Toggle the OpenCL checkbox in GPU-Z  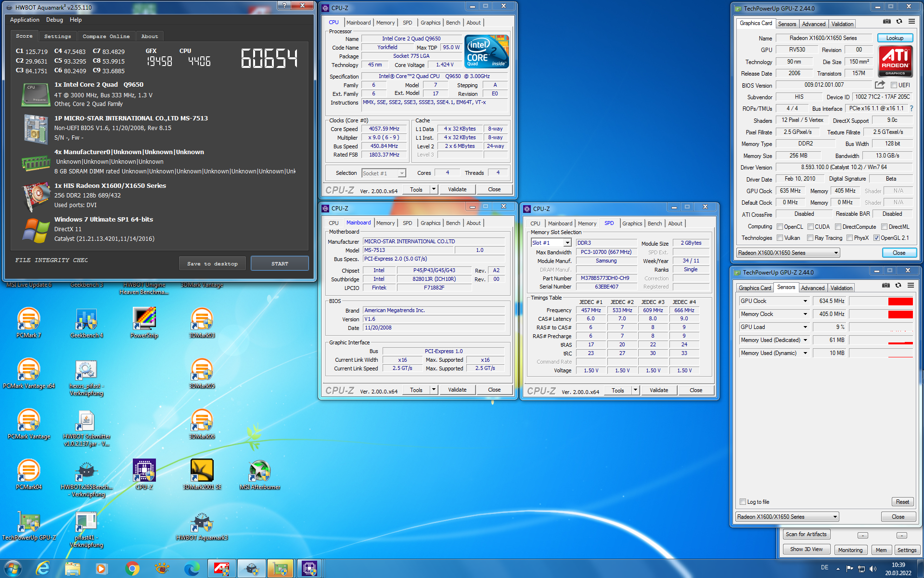(780, 227)
